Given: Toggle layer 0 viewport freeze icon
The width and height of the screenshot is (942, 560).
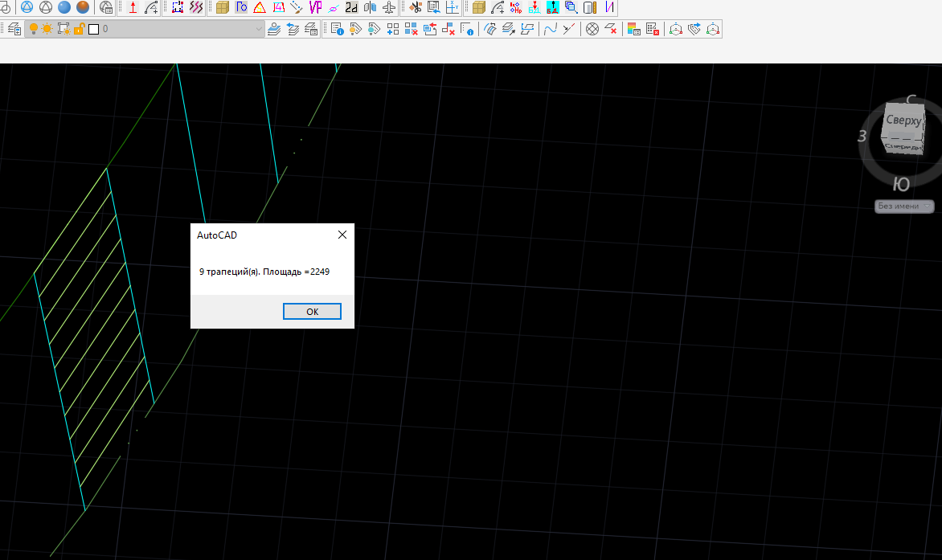Looking at the screenshot, I should [x=63, y=29].
